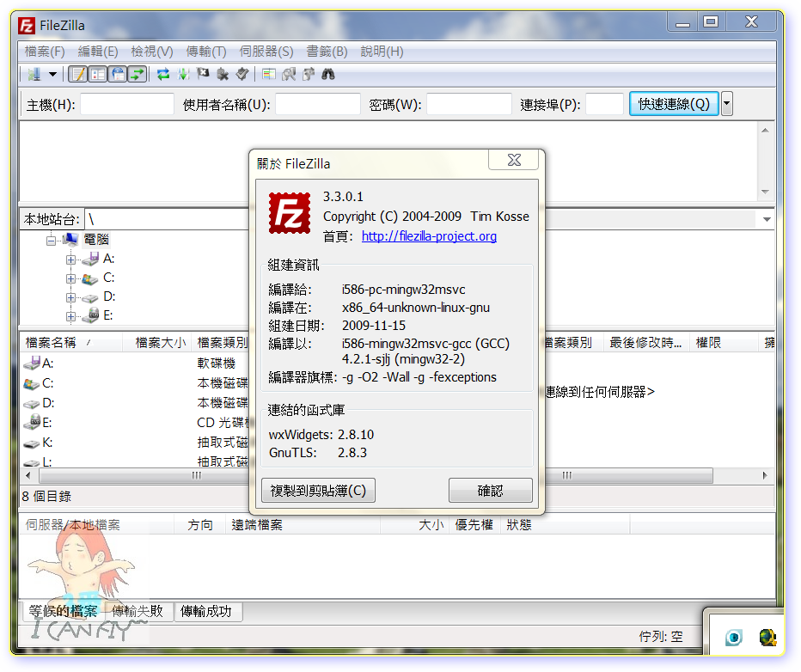Toggle directory comparison toolbar icon
This screenshot has height=672, width=801.
pos(289,75)
